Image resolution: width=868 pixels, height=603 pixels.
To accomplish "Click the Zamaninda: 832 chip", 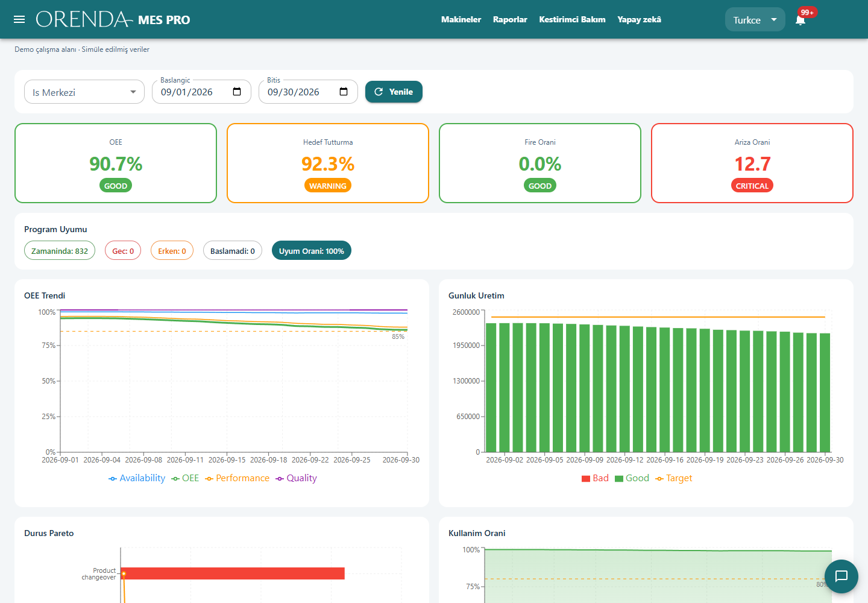I will tap(60, 251).
